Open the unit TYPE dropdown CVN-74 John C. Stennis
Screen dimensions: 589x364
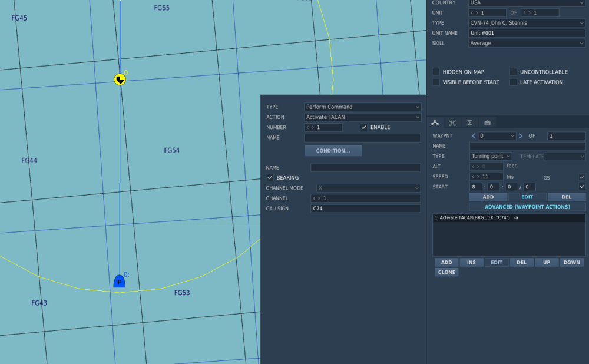coord(527,23)
